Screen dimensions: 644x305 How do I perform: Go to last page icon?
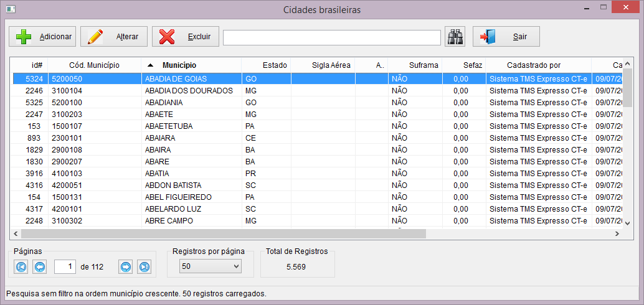(144, 267)
